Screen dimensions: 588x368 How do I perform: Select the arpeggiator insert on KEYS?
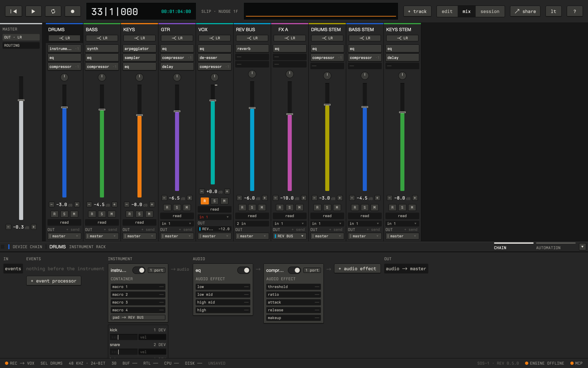click(x=139, y=49)
